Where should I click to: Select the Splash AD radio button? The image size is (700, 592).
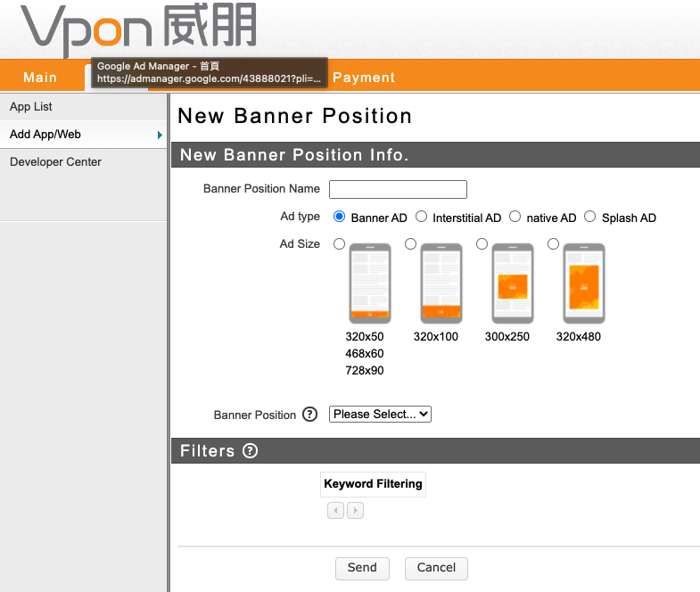589,217
